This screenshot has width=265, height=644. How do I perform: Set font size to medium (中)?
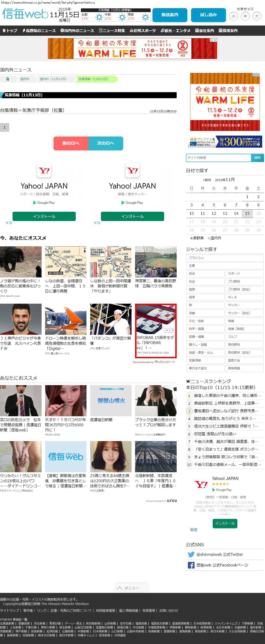tap(245, 16)
